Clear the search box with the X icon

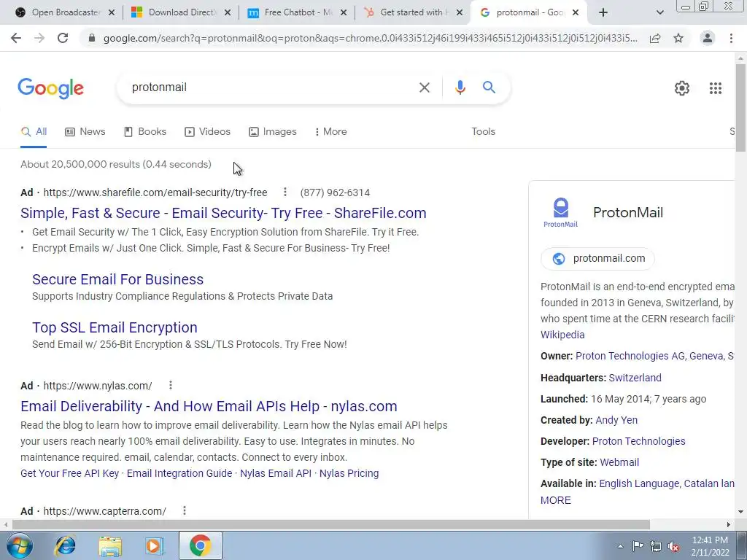coord(424,87)
